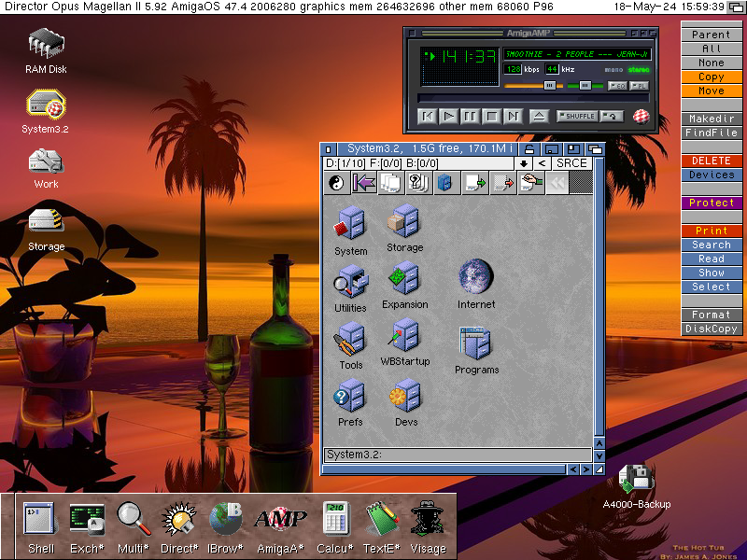Launch Directory Opus dock icon

pos(179,518)
